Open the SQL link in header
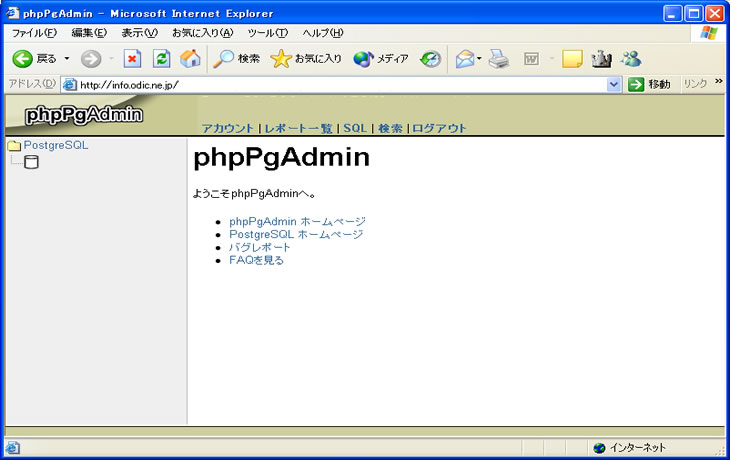The image size is (730, 460). pos(355,129)
